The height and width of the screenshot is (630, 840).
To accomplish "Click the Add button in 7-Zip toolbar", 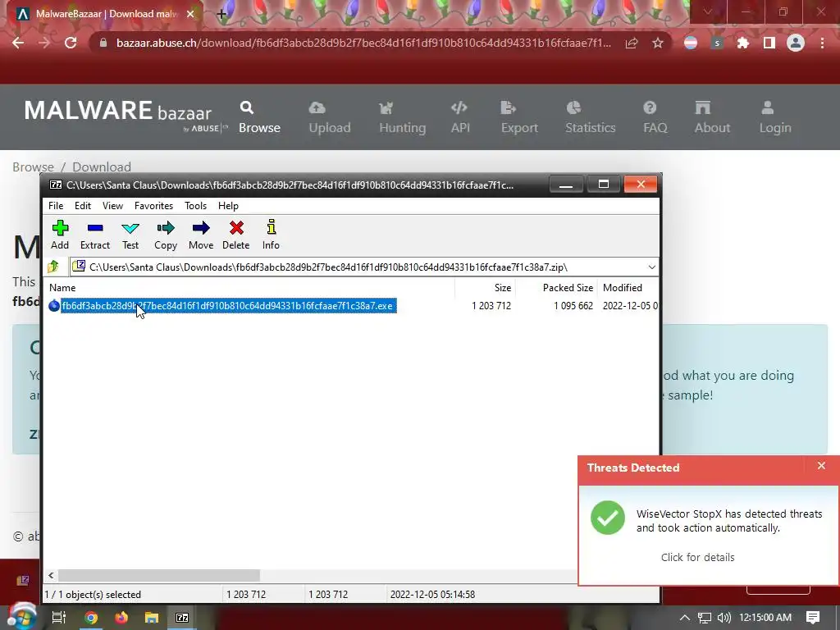I will tap(60, 235).
